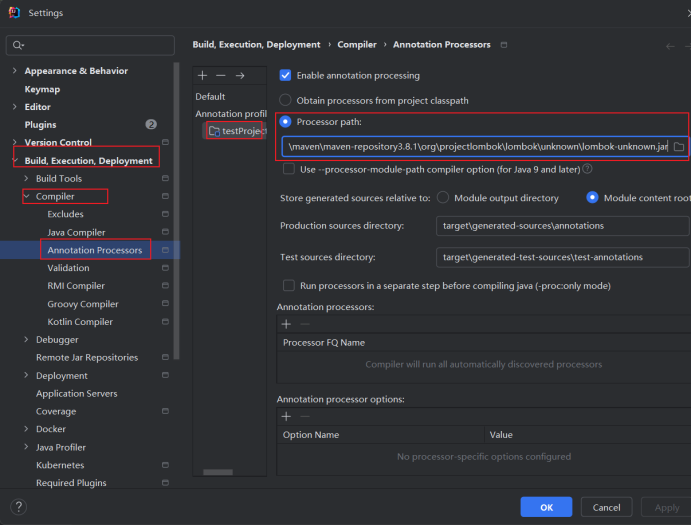Click project-level marker beside Remote Jar Repositories
The image size is (691, 525).
pos(165,357)
